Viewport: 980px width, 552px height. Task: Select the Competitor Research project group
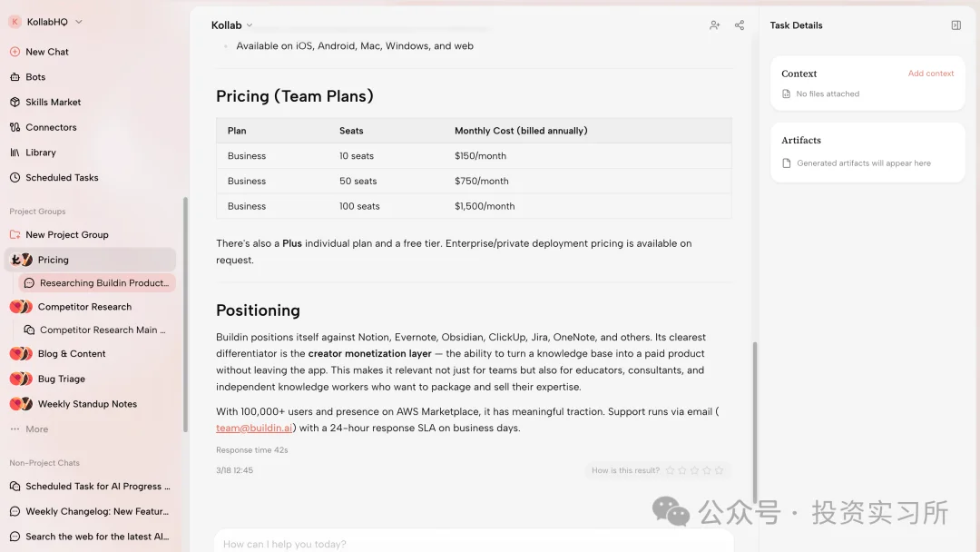click(x=84, y=307)
